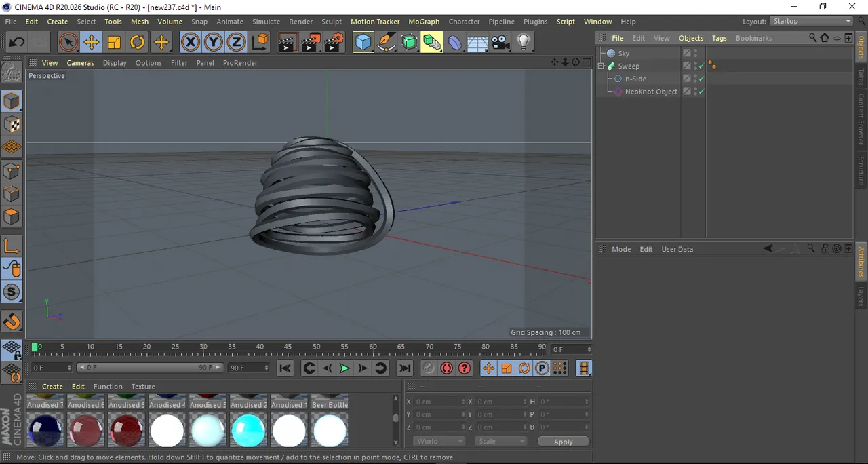Toggle Autokeying red circle button

(446, 368)
